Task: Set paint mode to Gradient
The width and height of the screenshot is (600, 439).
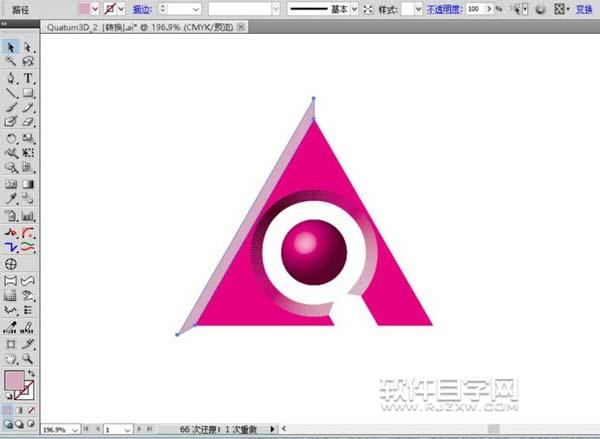Action: tap(19, 411)
